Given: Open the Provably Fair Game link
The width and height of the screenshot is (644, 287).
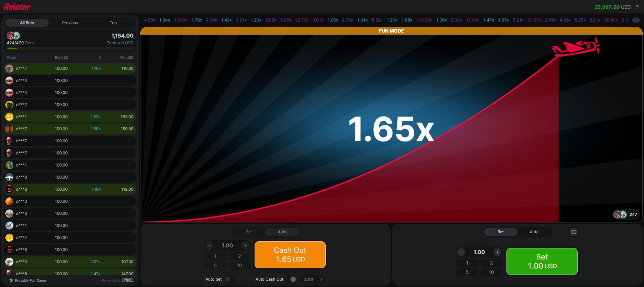Looking at the screenshot, I should click(x=30, y=280).
